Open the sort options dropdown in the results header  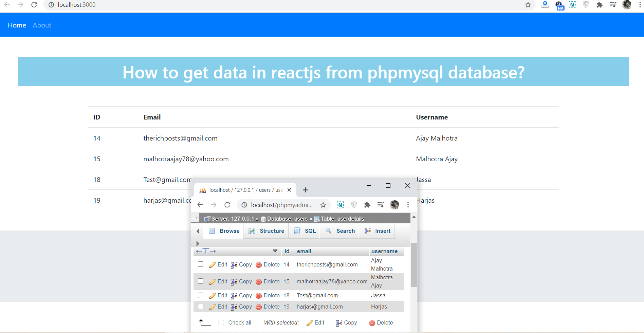pos(275,251)
